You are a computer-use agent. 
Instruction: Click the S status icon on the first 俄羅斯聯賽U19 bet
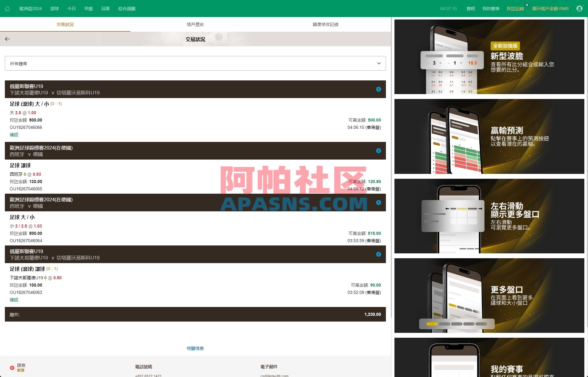click(378, 89)
